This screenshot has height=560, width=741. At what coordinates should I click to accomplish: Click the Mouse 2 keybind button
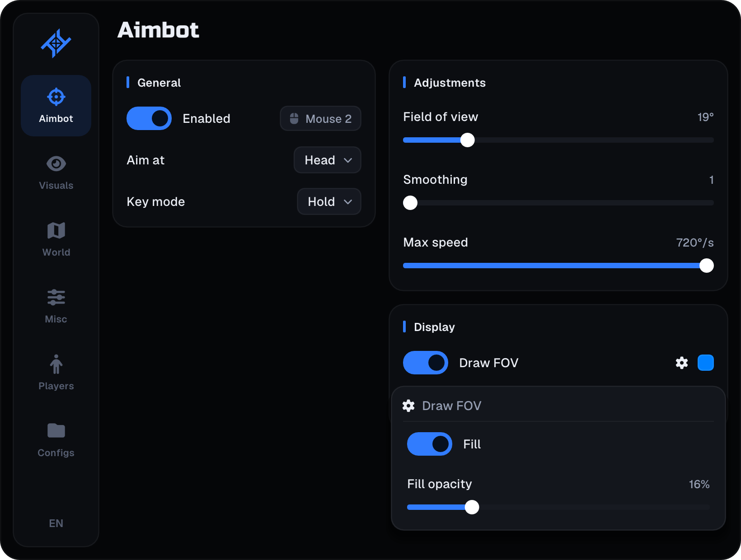[320, 118]
